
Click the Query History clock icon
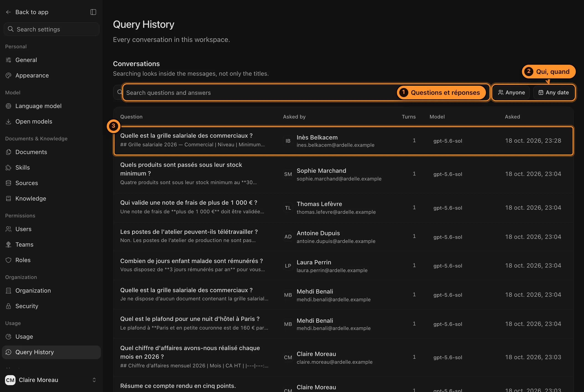coord(8,352)
